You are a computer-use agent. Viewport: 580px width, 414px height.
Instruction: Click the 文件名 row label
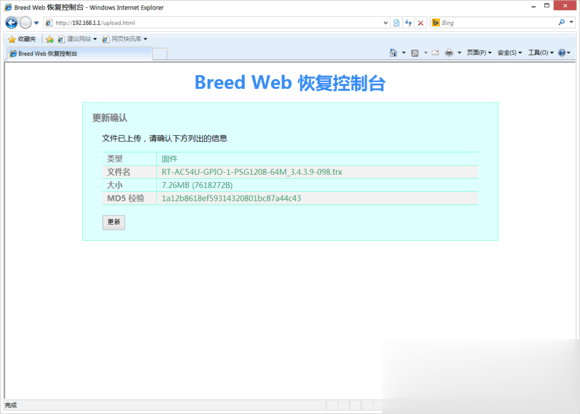pos(118,172)
